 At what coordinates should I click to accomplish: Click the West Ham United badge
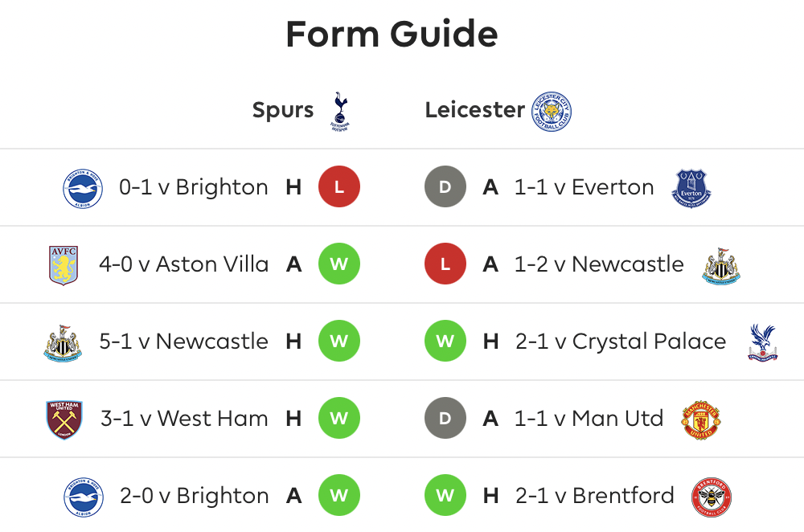click(64, 419)
